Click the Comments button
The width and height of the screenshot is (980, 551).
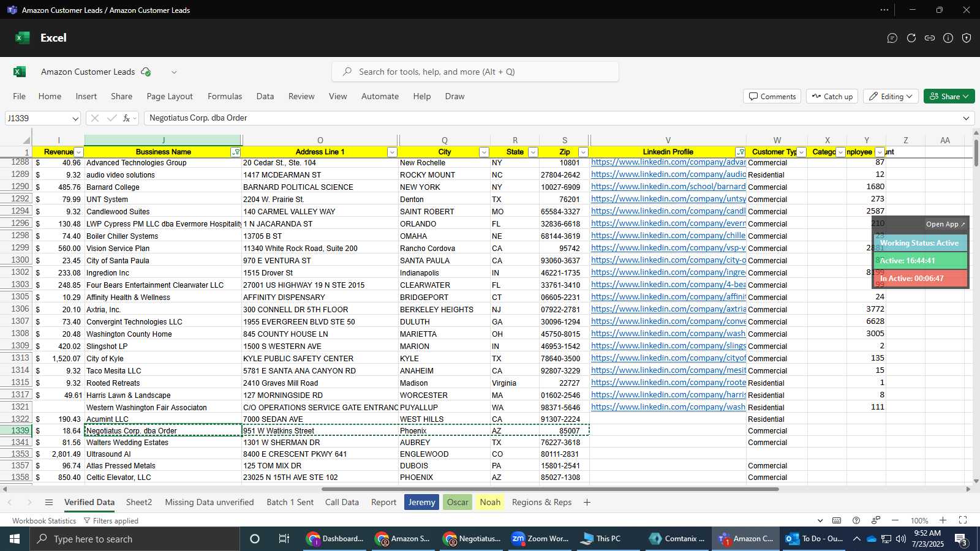(x=772, y=97)
